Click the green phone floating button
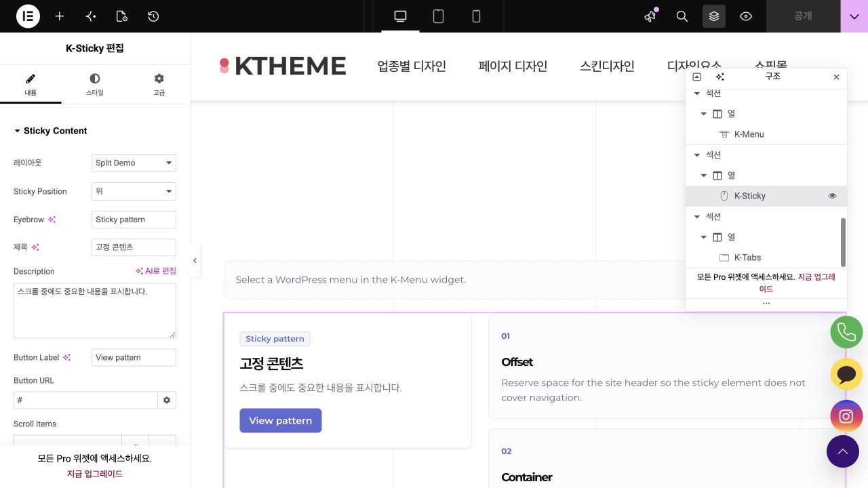 pos(846,332)
